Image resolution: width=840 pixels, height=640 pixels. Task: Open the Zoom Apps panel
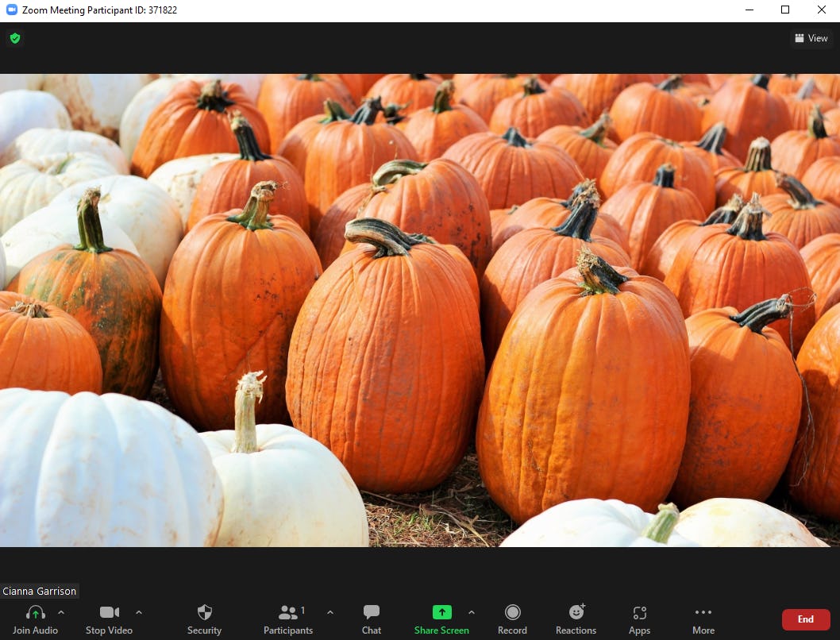(639, 612)
